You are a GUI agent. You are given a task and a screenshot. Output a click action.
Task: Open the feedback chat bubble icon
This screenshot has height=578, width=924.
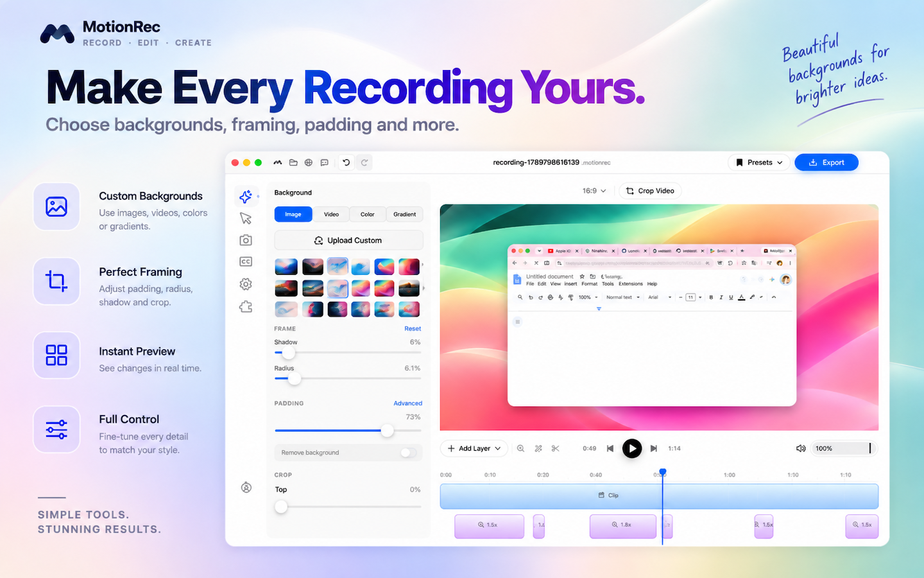pyautogui.click(x=325, y=162)
